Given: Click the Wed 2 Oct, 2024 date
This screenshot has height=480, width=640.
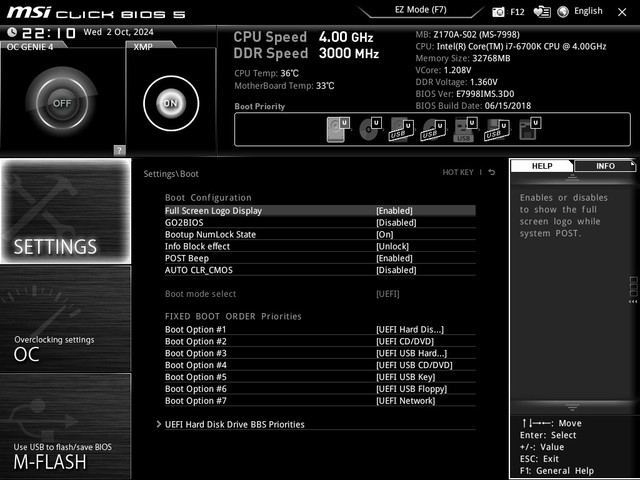Looking at the screenshot, I should tap(118, 32).
